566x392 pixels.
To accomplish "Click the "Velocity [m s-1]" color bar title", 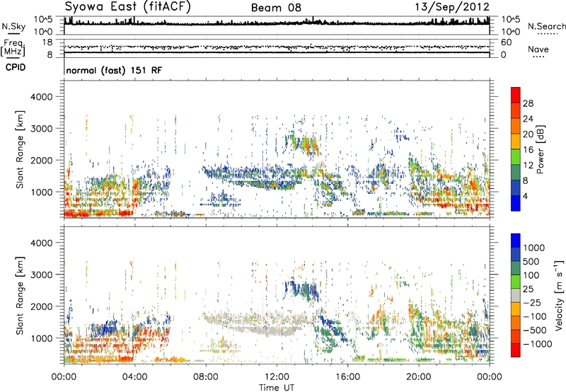I will [559, 295].
